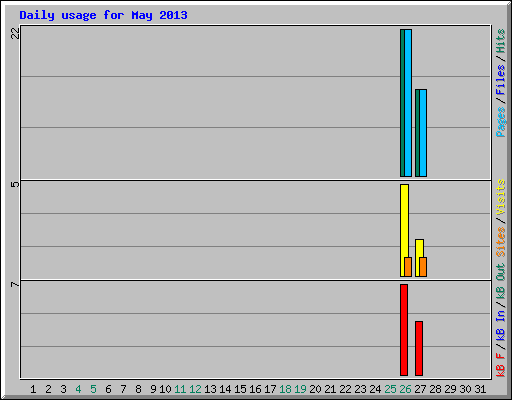Click day label "1" on the x-axis
This screenshot has height=400, width=512.
33,389
